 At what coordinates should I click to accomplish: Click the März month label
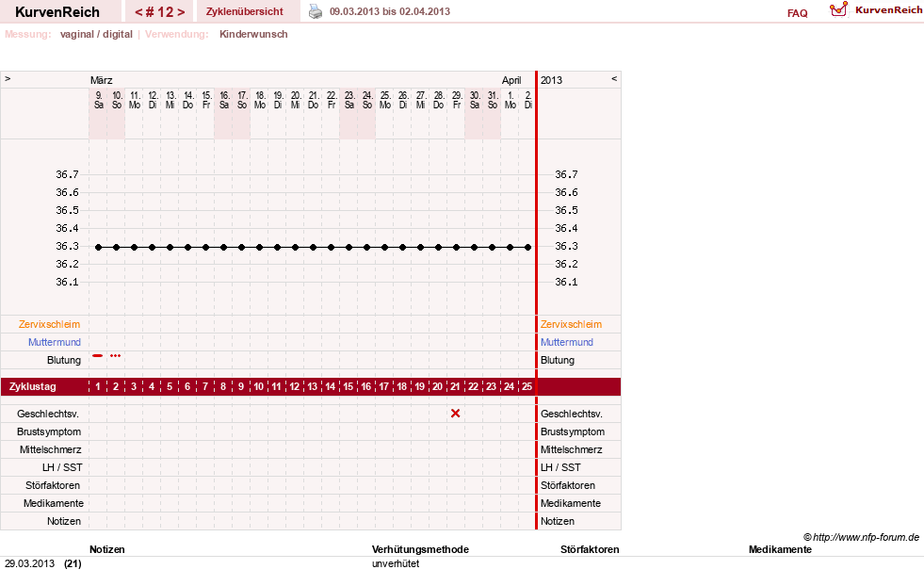(x=102, y=80)
